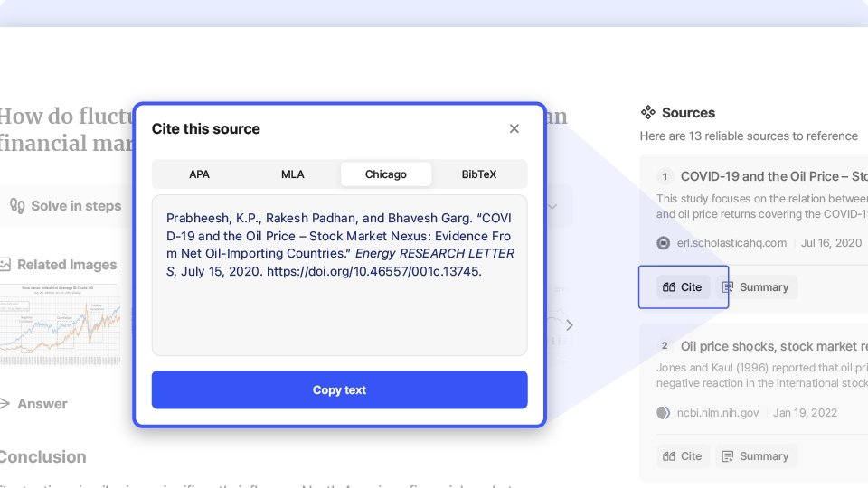Select the Chicago citation tab
The image size is (868, 488).
pyautogui.click(x=386, y=174)
